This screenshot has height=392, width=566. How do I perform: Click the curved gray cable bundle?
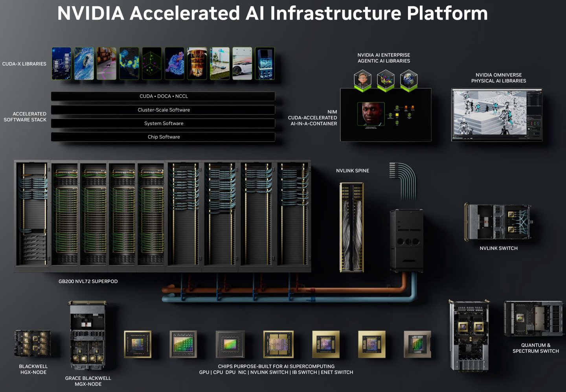pyautogui.click(x=402, y=181)
